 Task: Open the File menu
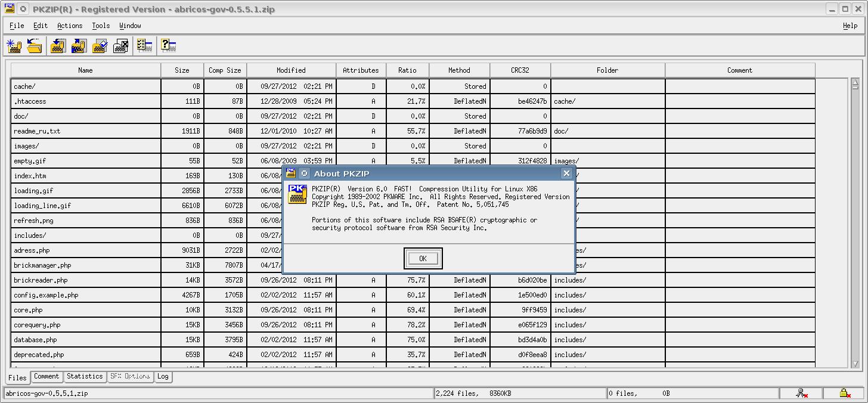17,26
